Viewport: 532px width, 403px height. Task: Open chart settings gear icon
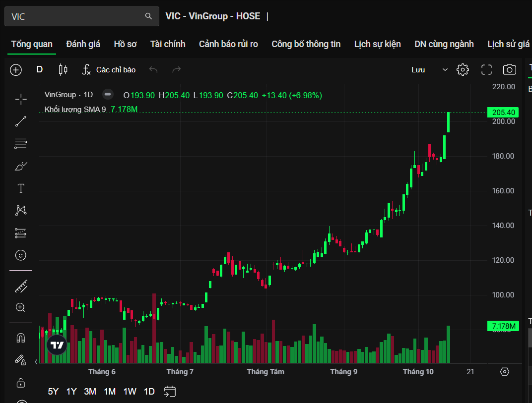(x=463, y=70)
